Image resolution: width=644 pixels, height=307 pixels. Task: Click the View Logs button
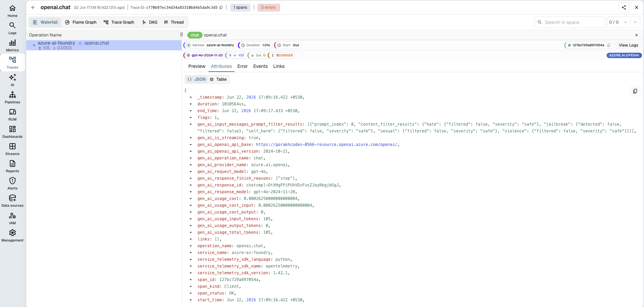628,45
